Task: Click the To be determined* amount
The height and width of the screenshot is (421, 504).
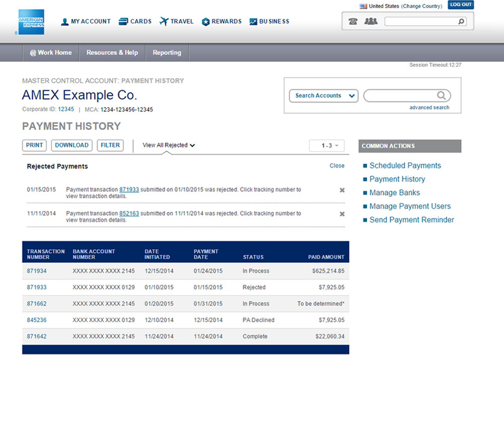Action: (x=321, y=304)
